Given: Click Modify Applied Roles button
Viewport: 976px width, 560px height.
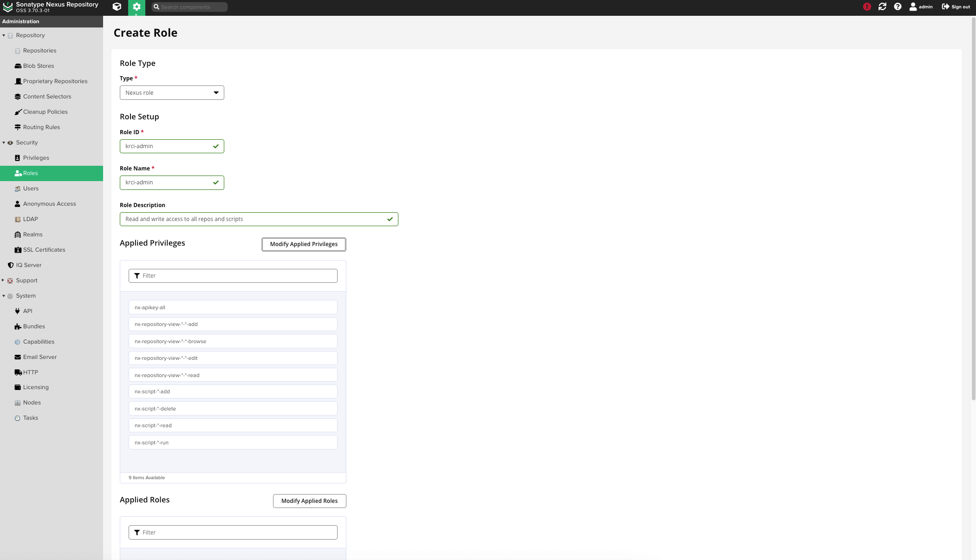Looking at the screenshot, I should [309, 500].
